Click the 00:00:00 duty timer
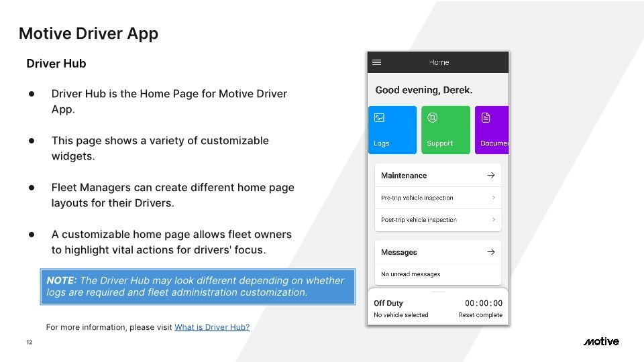This screenshot has height=362, width=644. click(x=484, y=303)
